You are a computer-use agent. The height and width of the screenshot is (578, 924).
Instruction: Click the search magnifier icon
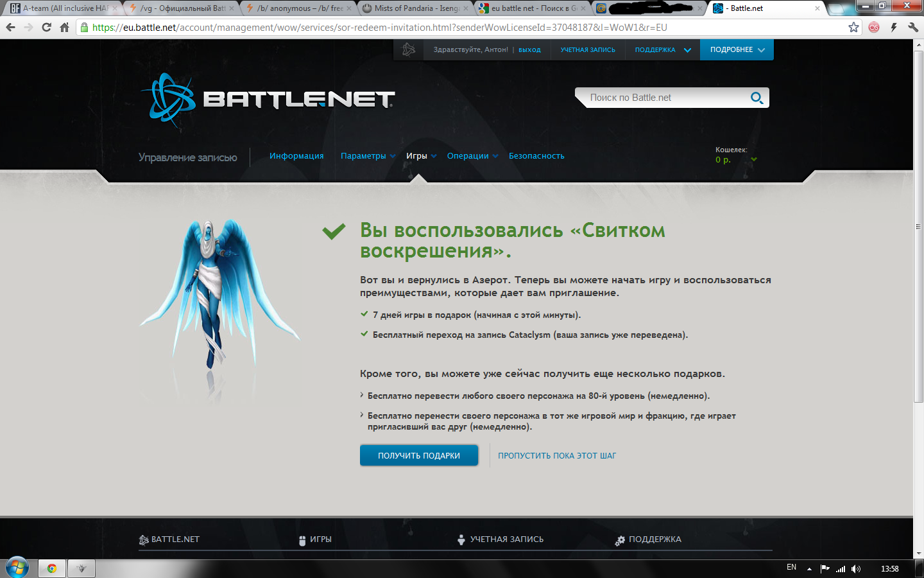click(x=757, y=98)
